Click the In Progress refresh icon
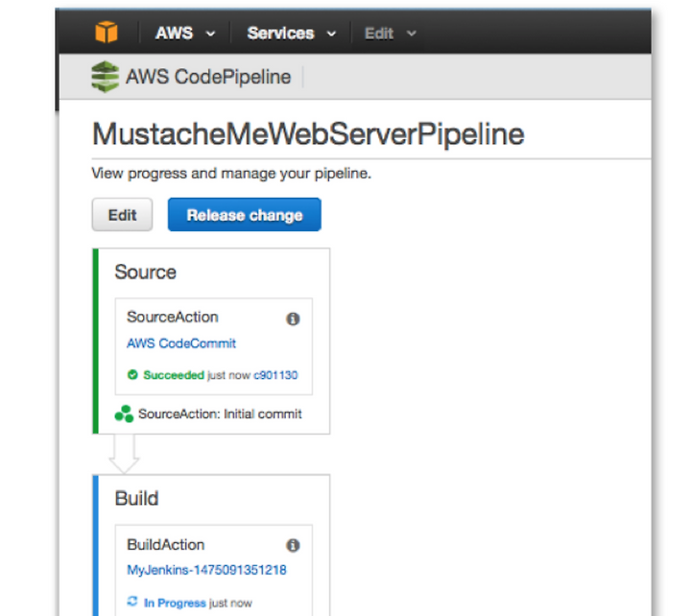691x616 pixels. coord(132,602)
